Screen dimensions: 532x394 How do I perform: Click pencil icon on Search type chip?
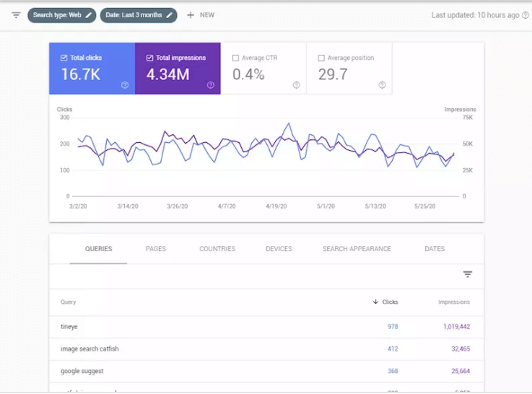point(89,15)
